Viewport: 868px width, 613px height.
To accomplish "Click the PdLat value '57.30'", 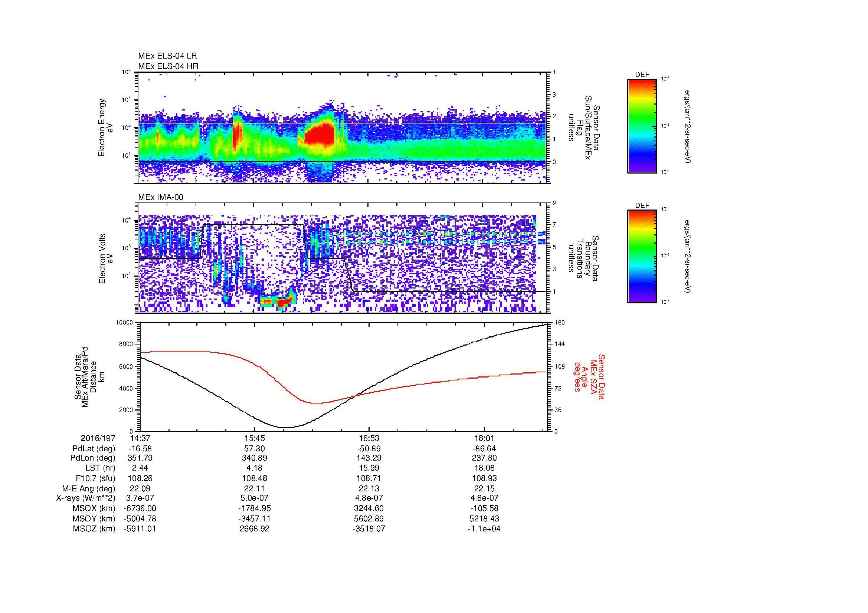I will click(x=255, y=449).
